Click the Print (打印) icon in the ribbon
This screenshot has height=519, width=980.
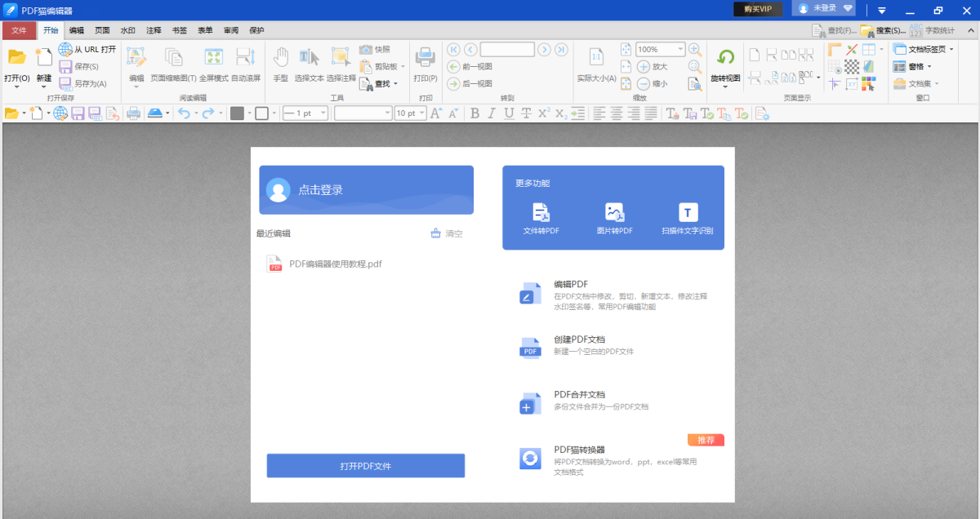425,58
